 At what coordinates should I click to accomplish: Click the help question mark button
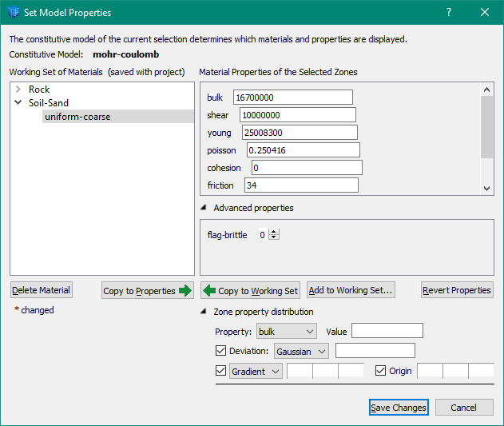(x=449, y=12)
